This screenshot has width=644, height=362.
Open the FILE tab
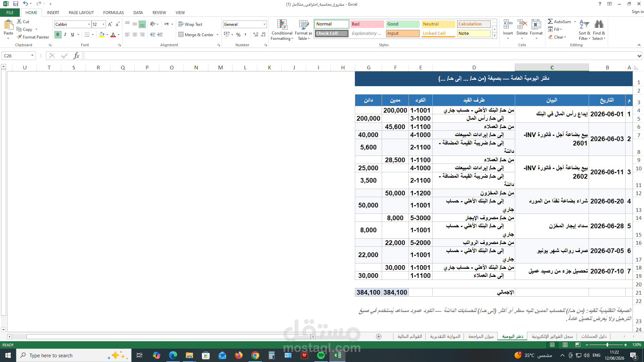10,12
